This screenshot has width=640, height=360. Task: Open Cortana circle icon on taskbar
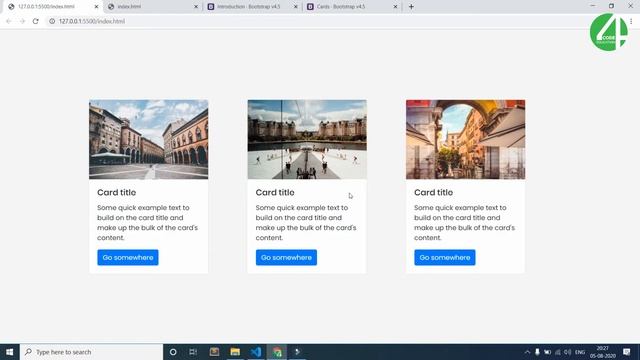pos(173,352)
